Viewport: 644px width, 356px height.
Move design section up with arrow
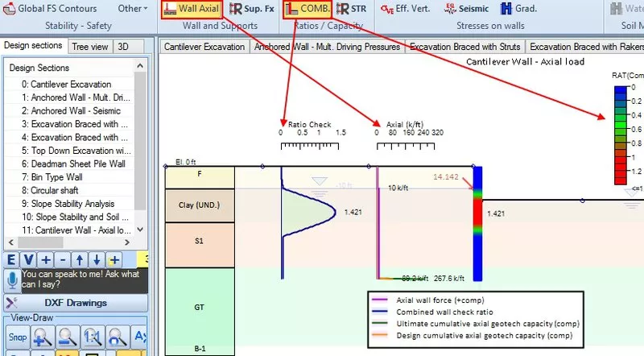point(80,260)
